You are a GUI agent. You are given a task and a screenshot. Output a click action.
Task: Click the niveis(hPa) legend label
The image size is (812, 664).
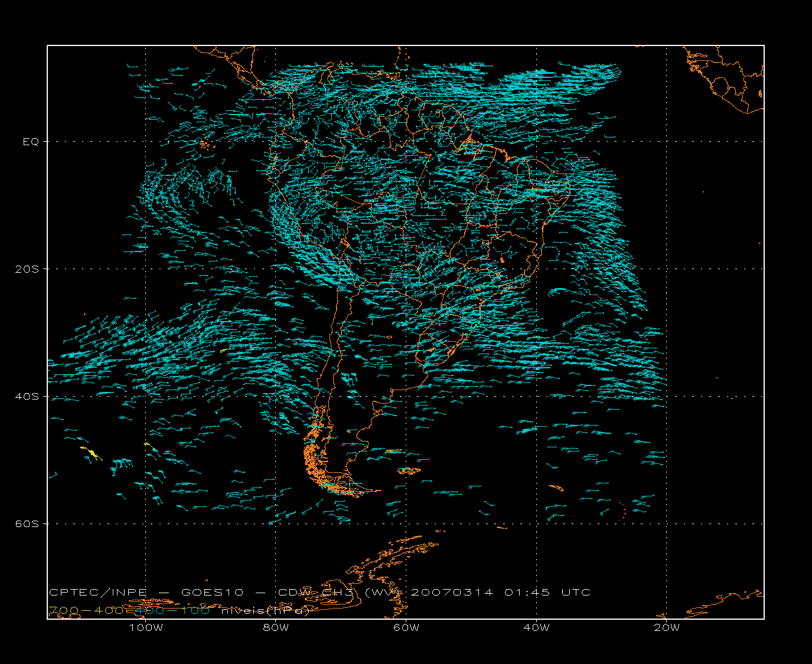[x=266, y=611]
